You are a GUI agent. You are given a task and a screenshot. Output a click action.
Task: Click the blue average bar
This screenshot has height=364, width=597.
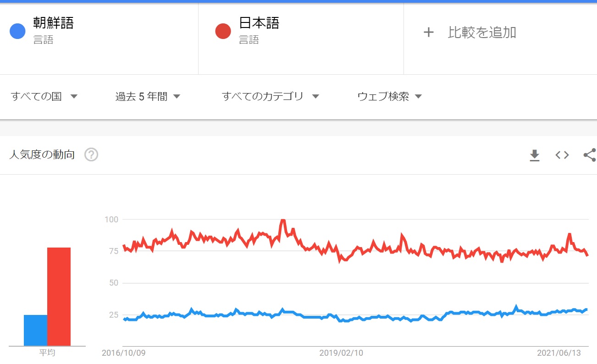click(x=35, y=330)
